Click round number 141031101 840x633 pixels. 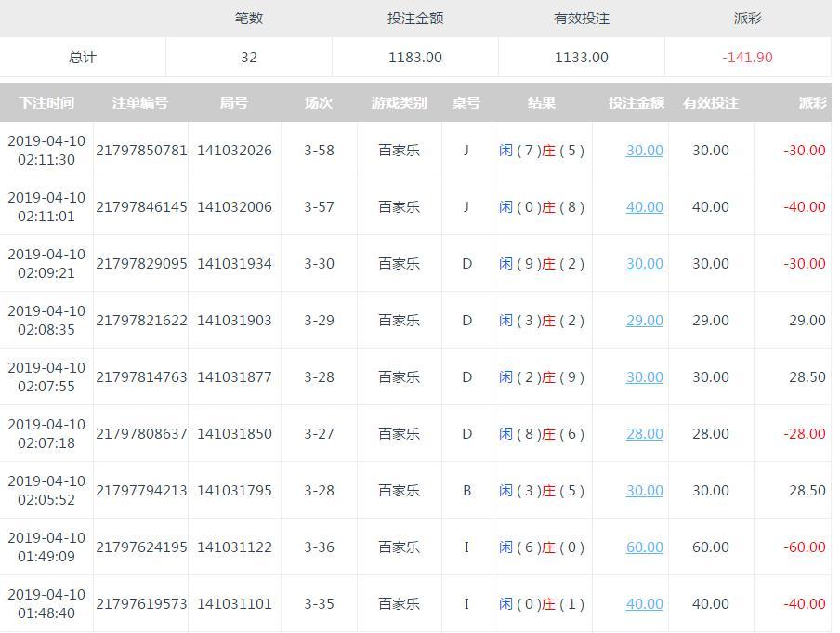pos(235,604)
